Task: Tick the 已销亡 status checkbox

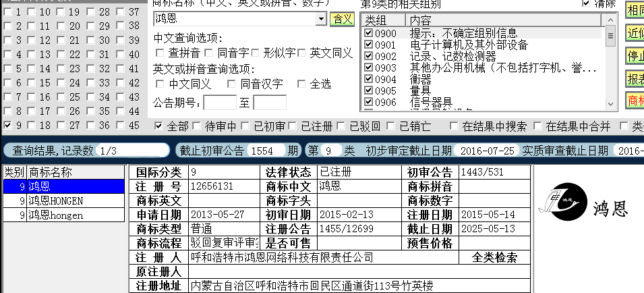Action: (390, 126)
